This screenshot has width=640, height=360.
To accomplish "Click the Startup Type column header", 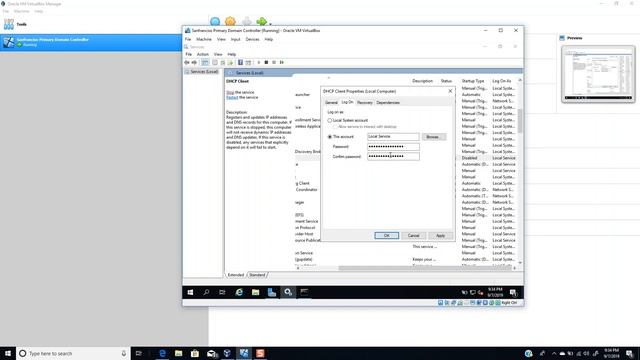I will click(x=473, y=81).
